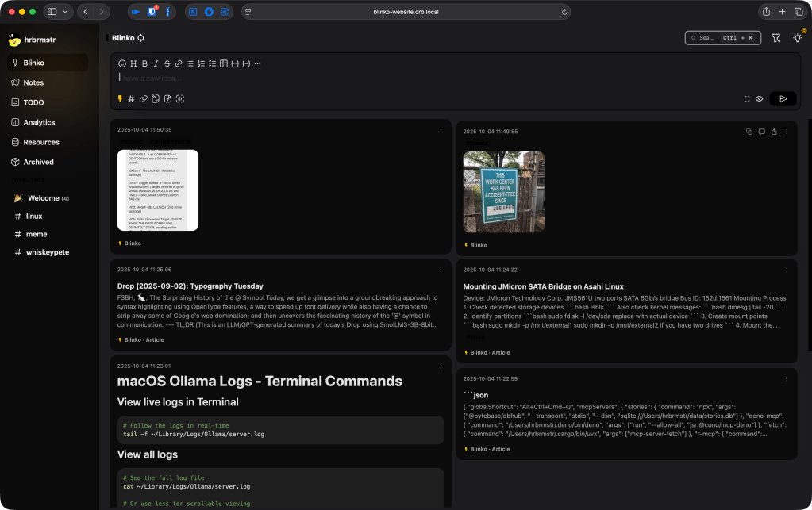
Task: Open the lightbulb notifications icon
Action: tap(797, 37)
